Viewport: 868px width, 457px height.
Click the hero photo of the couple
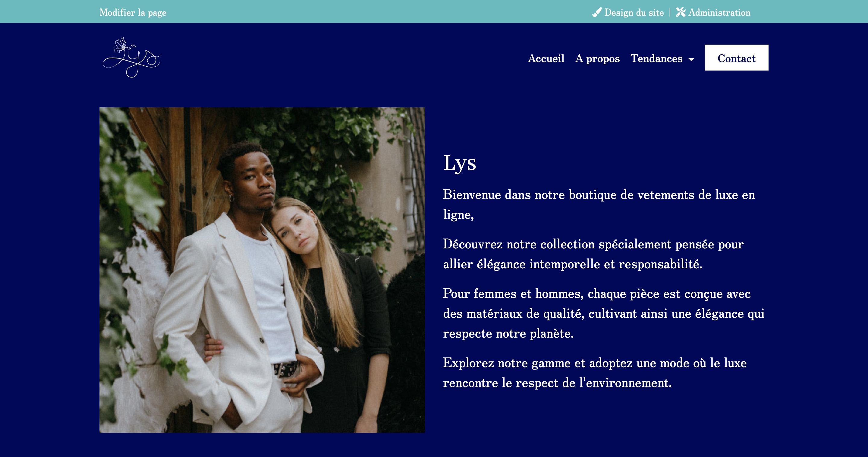[x=263, y=269]
